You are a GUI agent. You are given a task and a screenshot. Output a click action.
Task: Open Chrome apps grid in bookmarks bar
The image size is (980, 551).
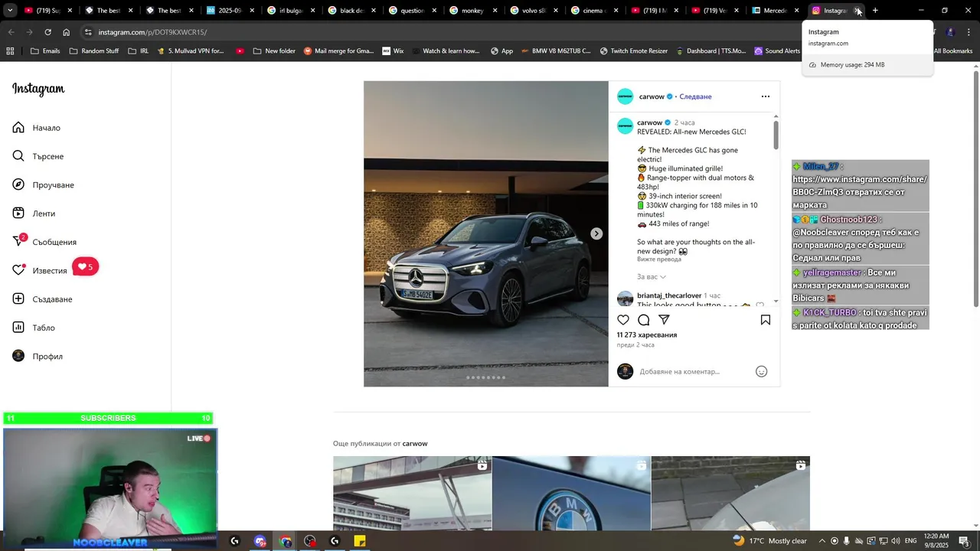click(x=10, y=51)
